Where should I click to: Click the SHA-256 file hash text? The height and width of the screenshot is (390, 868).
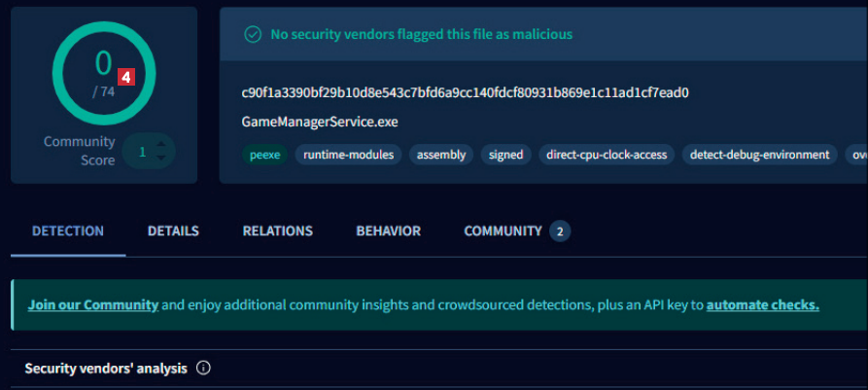[x=465, y=92]
